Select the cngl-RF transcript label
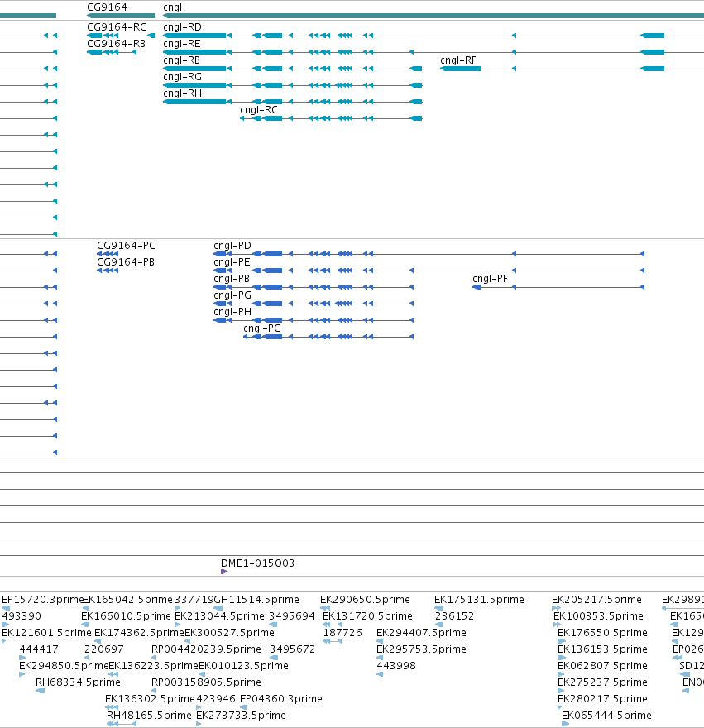The image size is (704, 728). click(458, 60)
